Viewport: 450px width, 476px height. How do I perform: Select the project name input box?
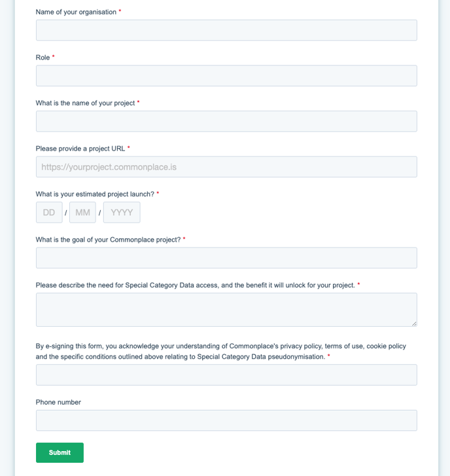click(x=226, y=121)
